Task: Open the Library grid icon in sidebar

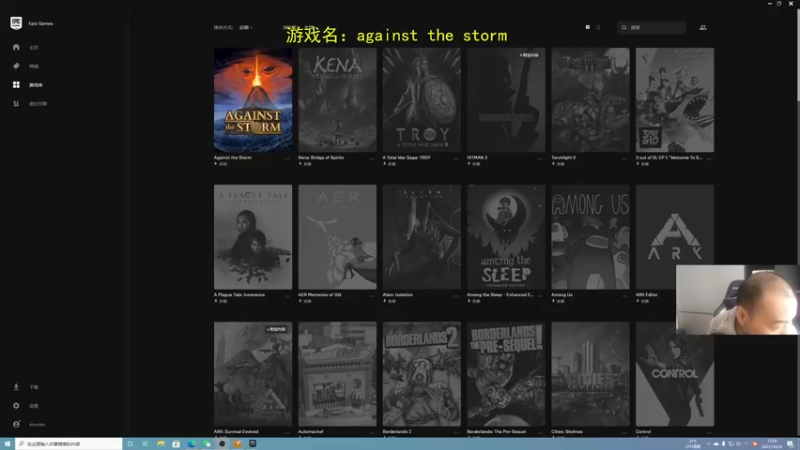Action: pyautogui.click(x=16, y=85)
